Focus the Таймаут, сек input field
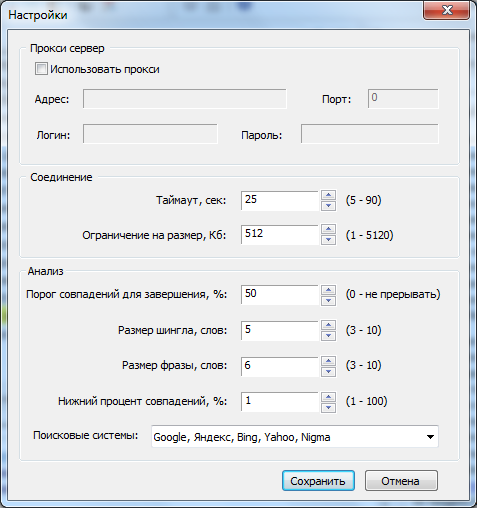 pos(280,200)
